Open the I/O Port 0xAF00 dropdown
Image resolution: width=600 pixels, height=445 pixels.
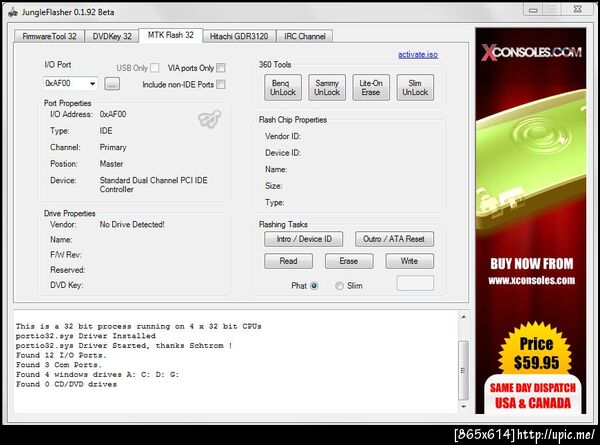pos(70,83)
